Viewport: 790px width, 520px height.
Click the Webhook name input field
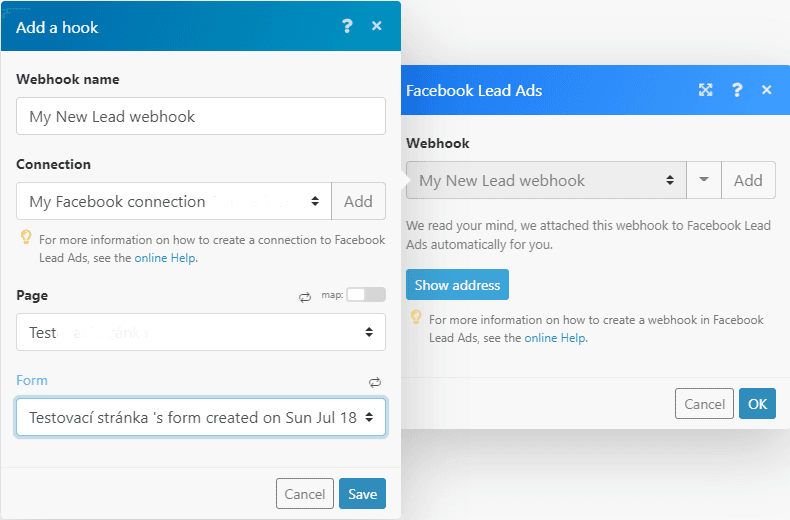[201, 116]
